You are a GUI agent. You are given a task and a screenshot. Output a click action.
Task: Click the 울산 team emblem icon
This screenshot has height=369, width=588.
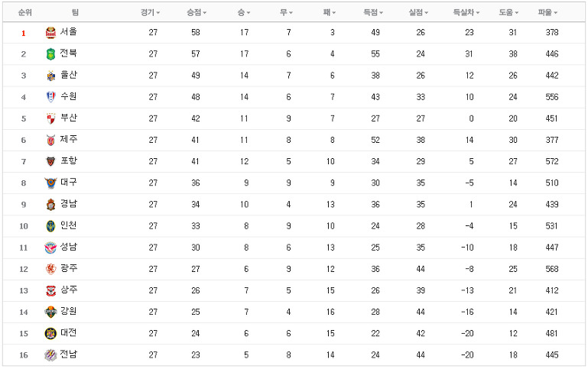click(50, 76)
